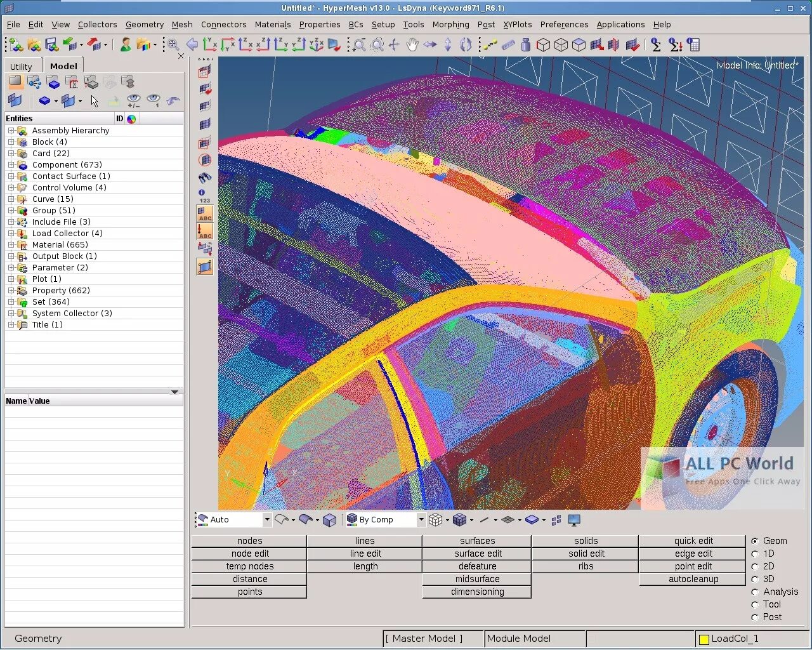Open the Connectors menu
The height and width of the screenshot is (650, 812).
[223, 25]
